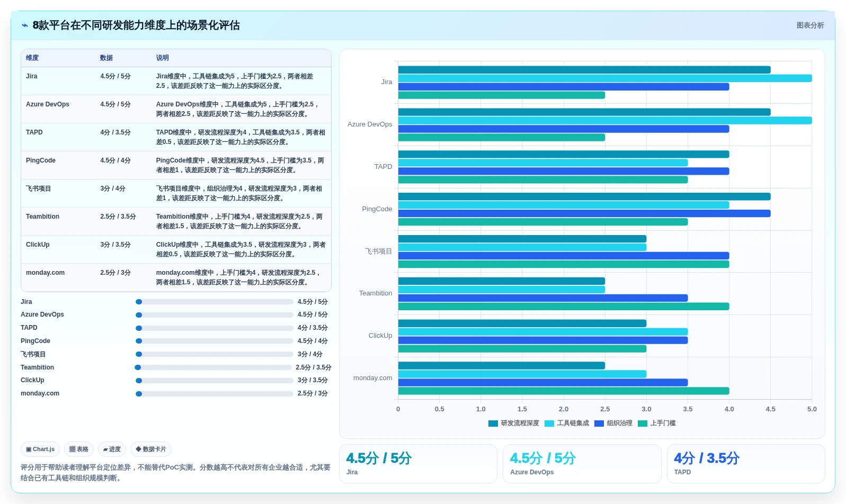Viewport: 846px width, 504px height.
Task: Click the 说明 column header
Action: coord(162,58)
